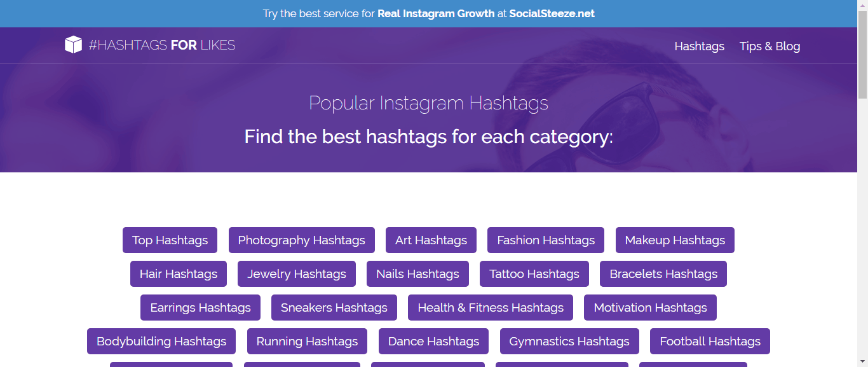Open the Hashtags nav menu item
Image resolution: width=868 pixels, height=367 pixels.
[699, 46]
